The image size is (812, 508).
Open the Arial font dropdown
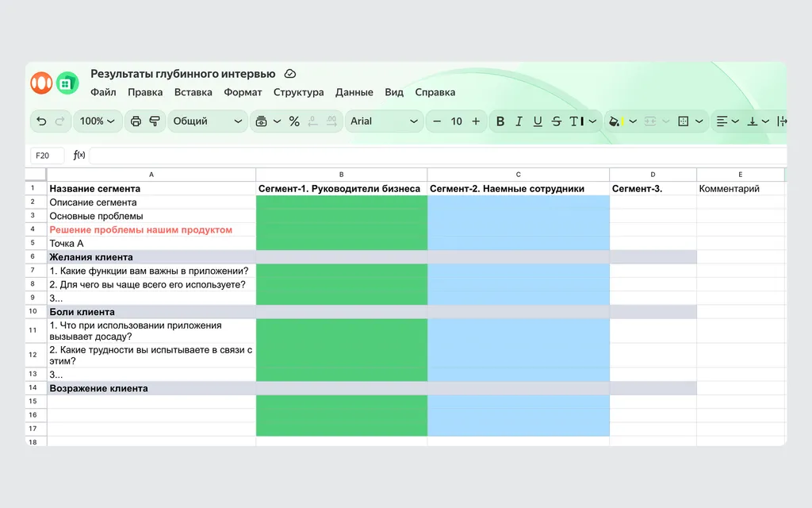[x=384, y=121]
